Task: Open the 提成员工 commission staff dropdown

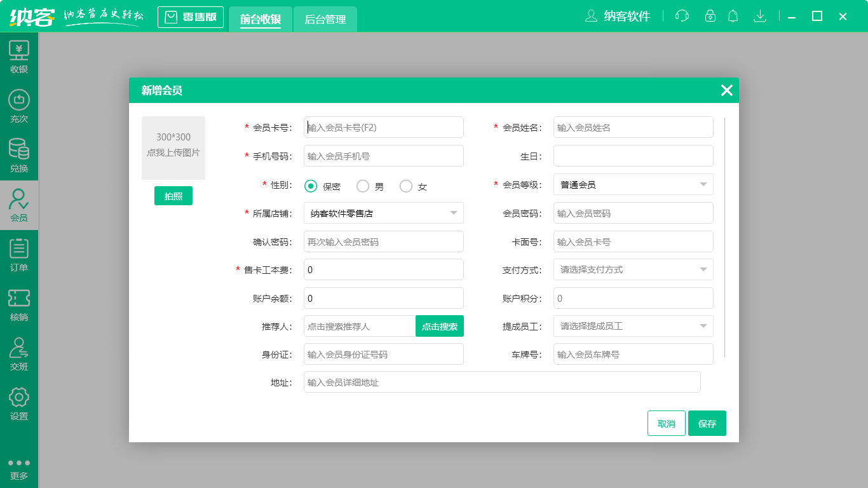Action: [x=633, y=326]
